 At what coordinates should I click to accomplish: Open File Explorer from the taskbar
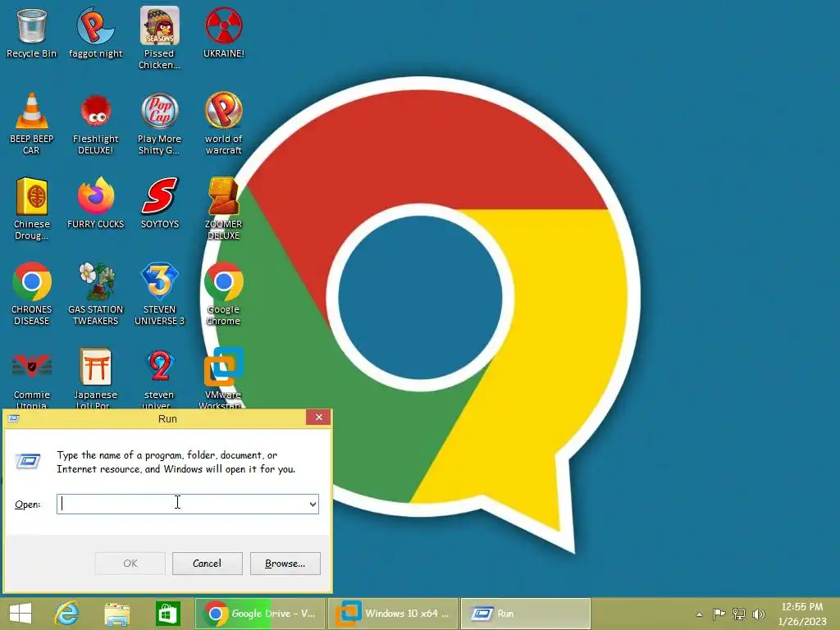tap(116, 614)
